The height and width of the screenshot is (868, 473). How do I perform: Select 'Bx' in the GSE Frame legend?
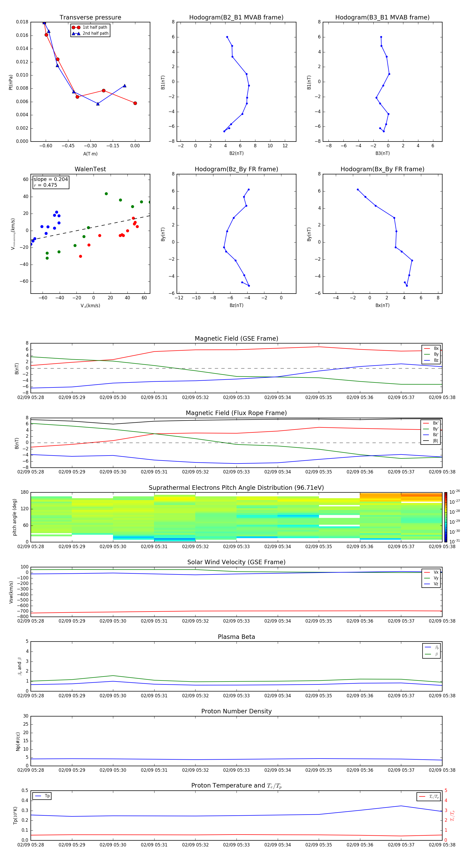(x=431, y=349)
